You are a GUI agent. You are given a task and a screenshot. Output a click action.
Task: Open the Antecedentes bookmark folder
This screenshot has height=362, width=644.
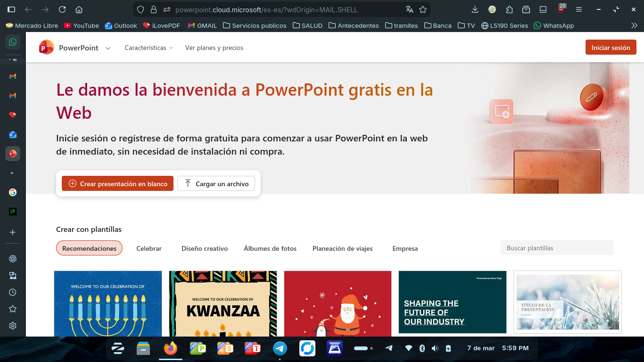point(354,25)
